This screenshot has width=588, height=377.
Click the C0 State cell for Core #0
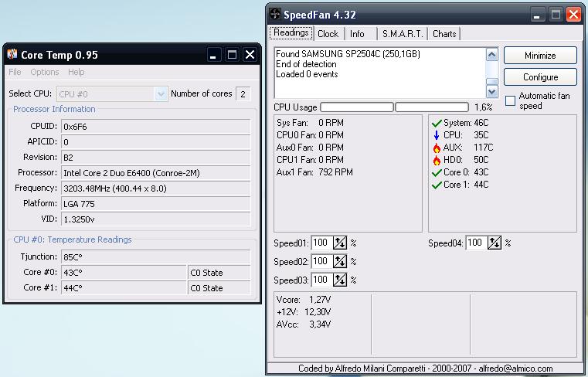point(219,273)
